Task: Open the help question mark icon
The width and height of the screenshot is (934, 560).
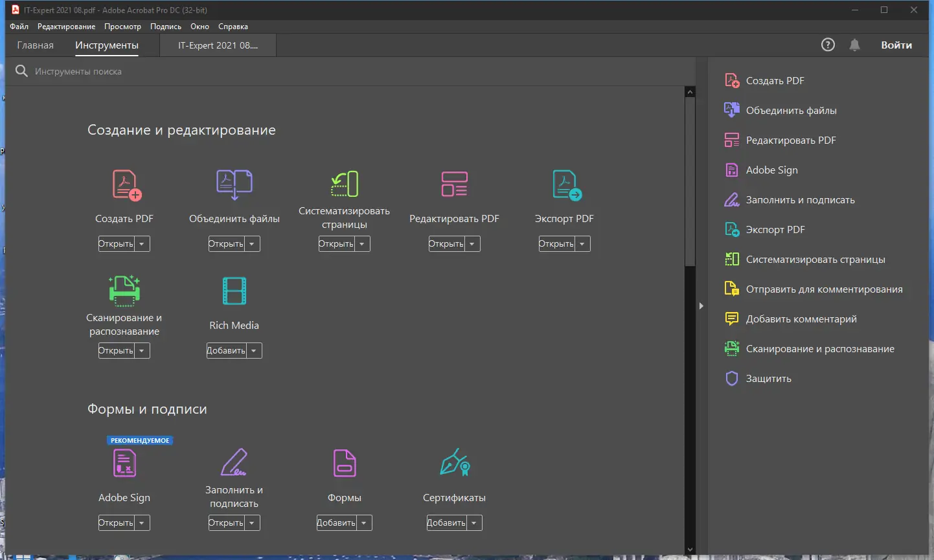Action: click(828, 45)
